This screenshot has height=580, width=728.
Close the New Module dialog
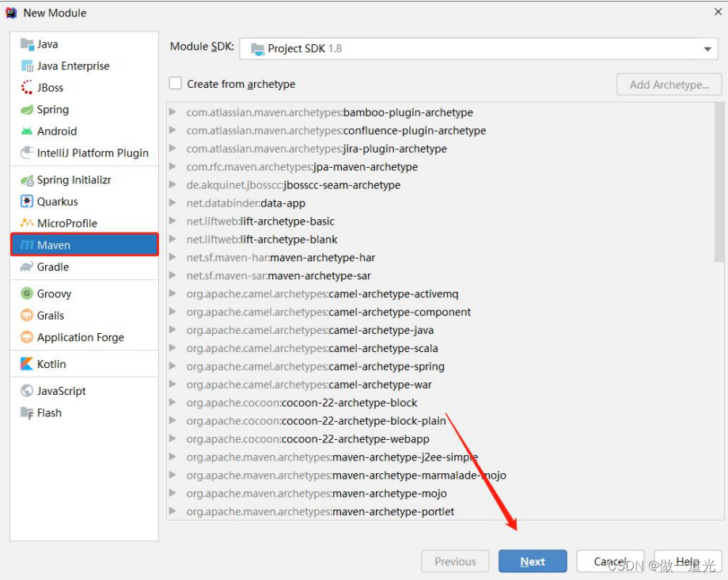[x=718, y=12]
